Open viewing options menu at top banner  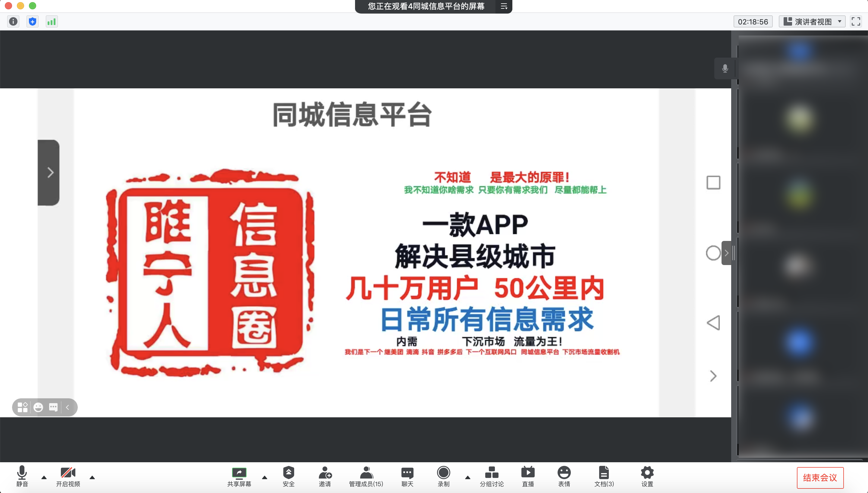coord(504,6)
